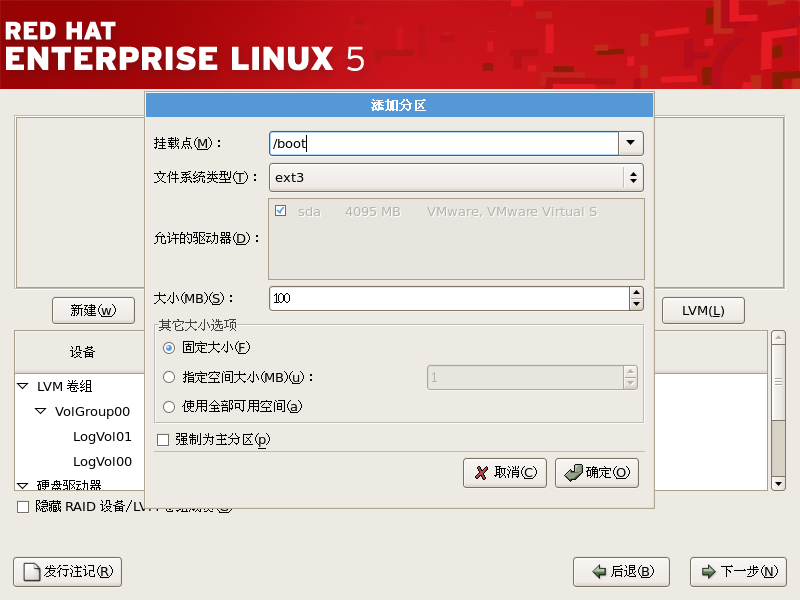Select LogVol01 in the device tree
This screenshot has width=800, height=600.
[x=103, y=437]
